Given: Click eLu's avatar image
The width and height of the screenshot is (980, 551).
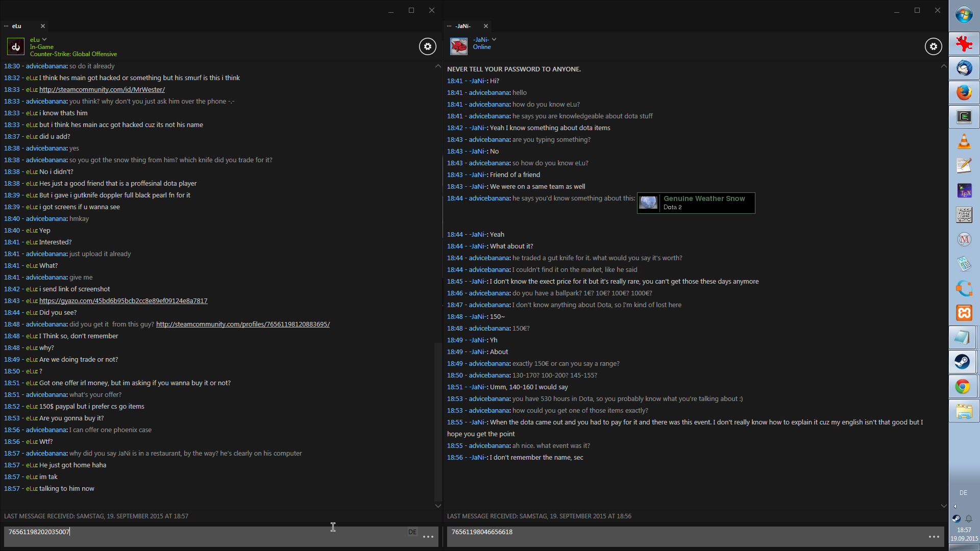Looking at the screenshot, I should click(16, 46).
